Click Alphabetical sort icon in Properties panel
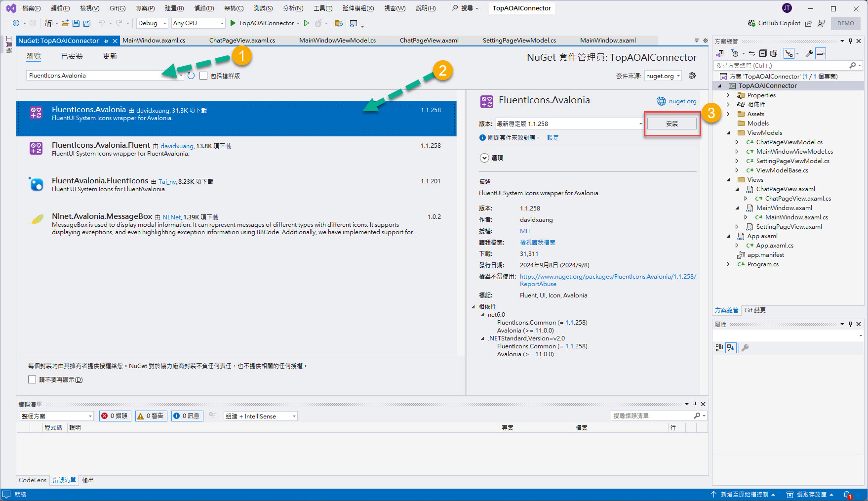This screenshot has height=501, width=868. [731, 348]
